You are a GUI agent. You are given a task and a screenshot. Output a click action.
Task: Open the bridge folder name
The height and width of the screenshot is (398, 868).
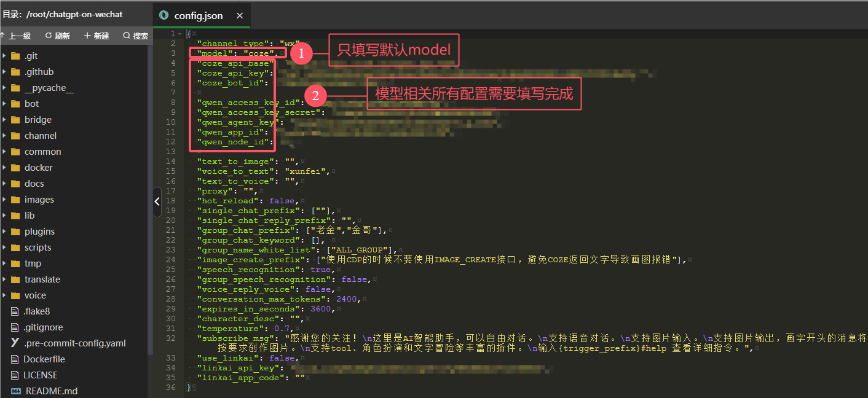38,120
